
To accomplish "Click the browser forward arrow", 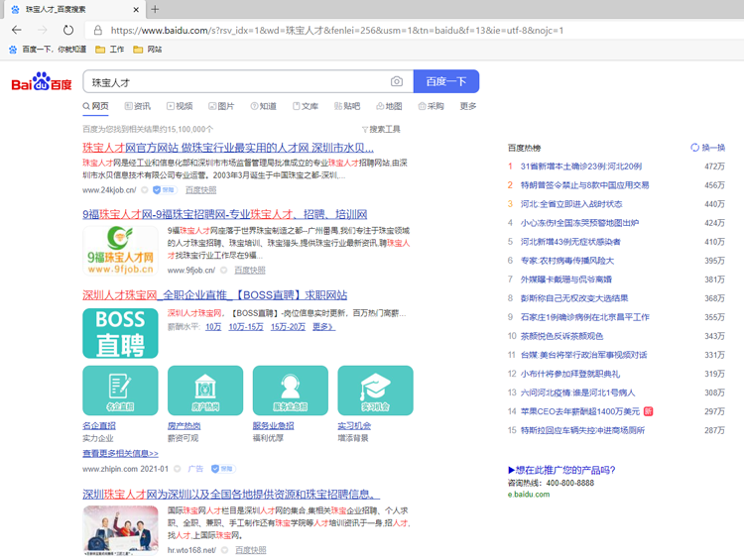I will (43, 30).
